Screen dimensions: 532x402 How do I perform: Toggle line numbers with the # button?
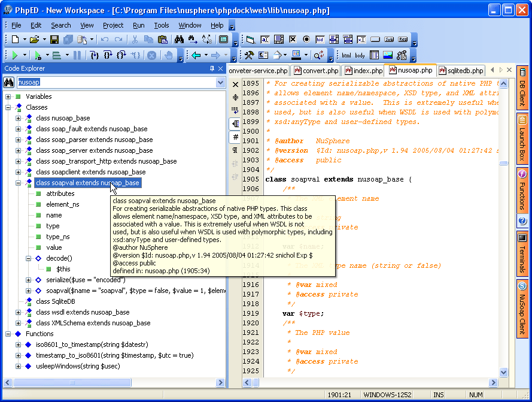tap(236, 137)
